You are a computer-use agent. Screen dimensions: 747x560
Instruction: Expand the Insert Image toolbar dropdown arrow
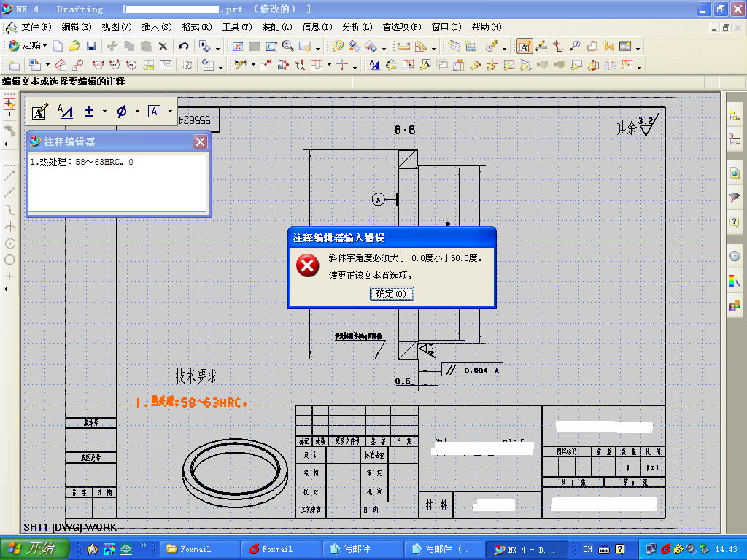pyautogui.click(x=638, y=48)
